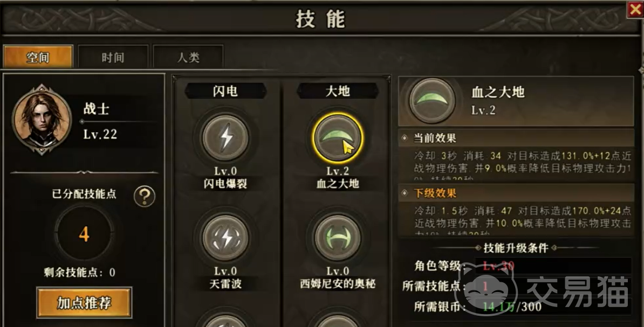Close the skills window with red X

pyautogui.click(x=635, y=9)
